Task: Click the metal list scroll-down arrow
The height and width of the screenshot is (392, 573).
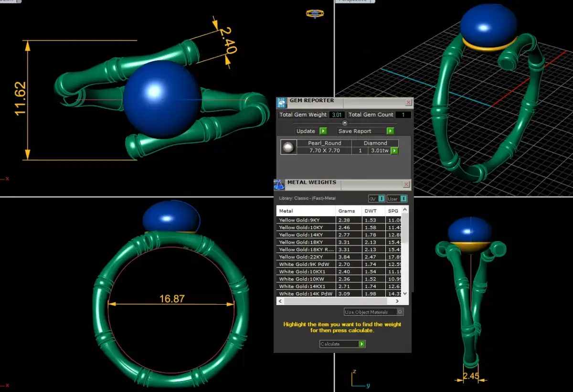Action: pyautogui.click(x=405, y=294)
